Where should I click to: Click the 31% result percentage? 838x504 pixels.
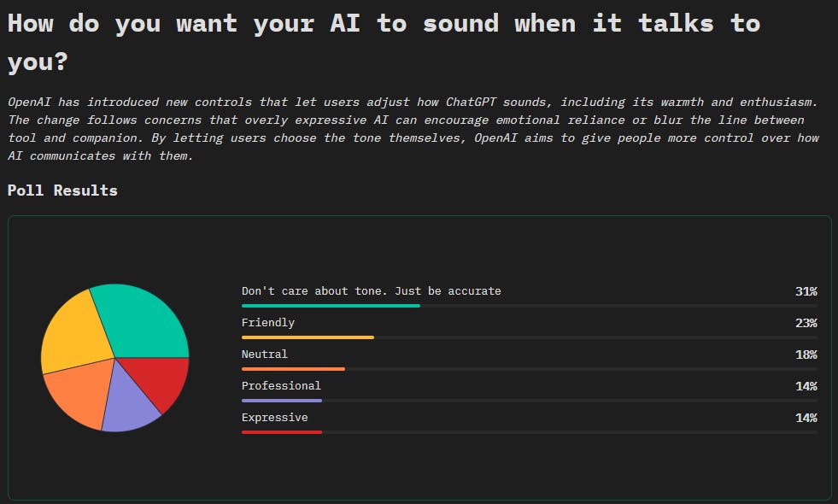[x=806, y=291]
